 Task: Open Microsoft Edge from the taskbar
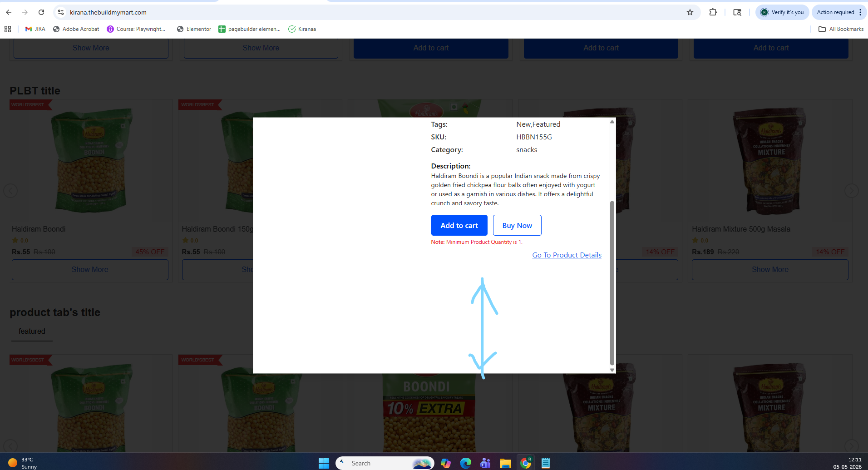(x=466, y=463)
